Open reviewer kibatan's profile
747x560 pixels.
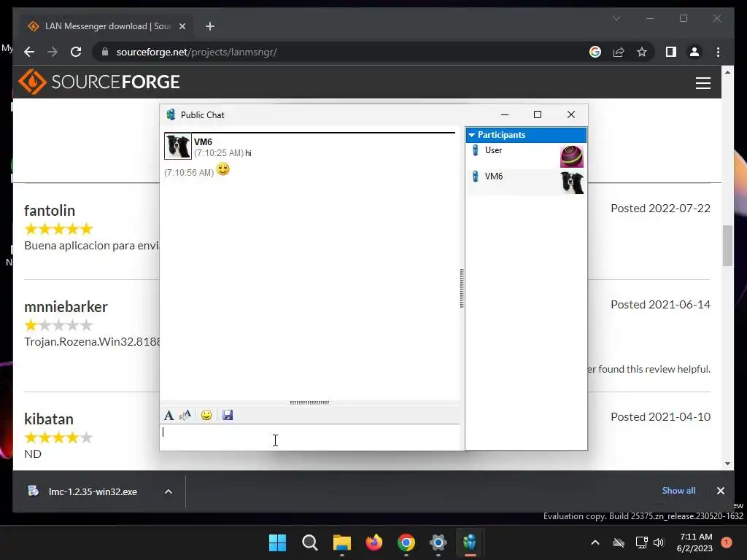[x=49, y=419]
